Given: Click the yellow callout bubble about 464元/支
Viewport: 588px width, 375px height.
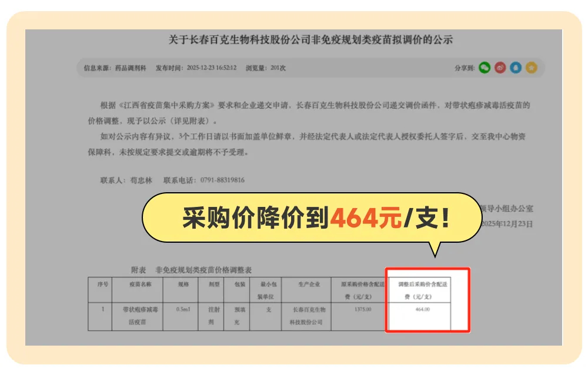Looking at the screenshot, I should [312, 219].
